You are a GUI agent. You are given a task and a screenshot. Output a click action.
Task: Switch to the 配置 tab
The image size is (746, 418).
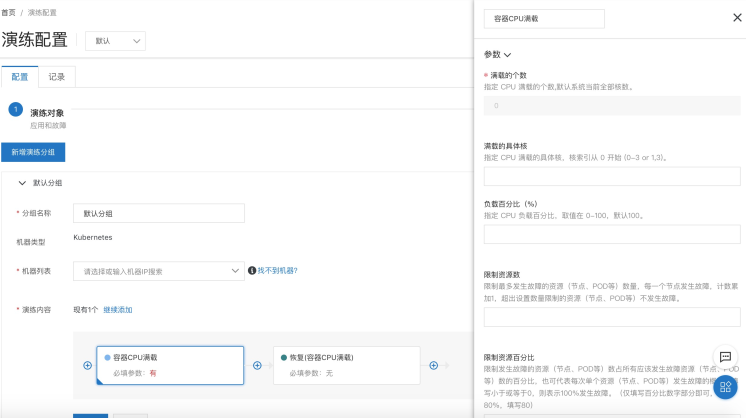point(20,77)
